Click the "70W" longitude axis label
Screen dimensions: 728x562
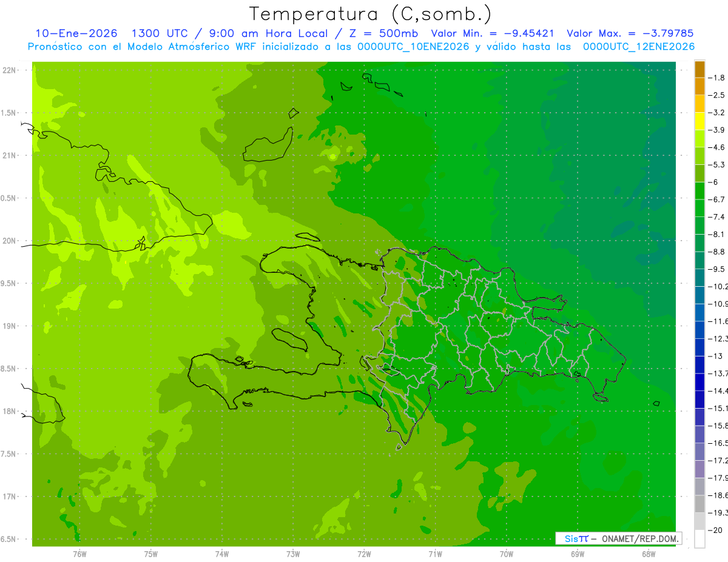(x=506, y=555)
